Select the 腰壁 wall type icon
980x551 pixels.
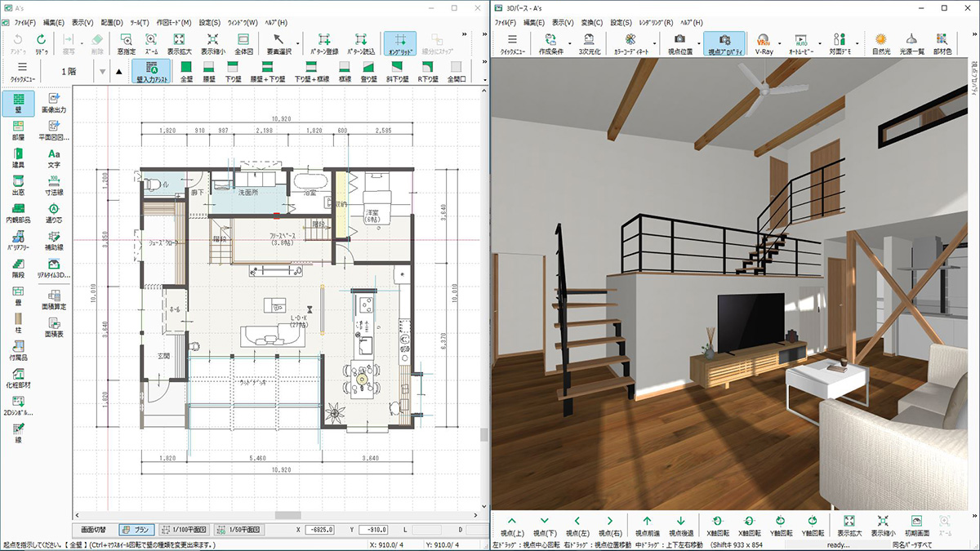click(210, 71)
